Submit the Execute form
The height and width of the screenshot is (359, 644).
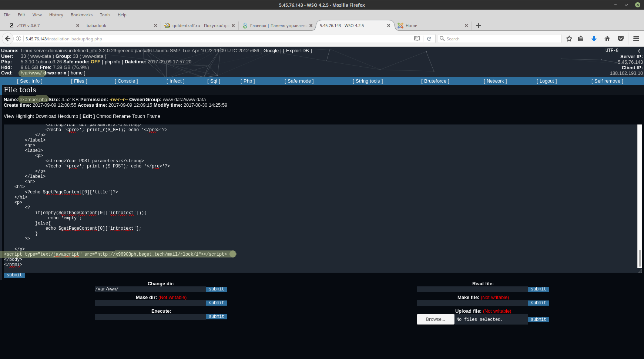click(217, 317)
